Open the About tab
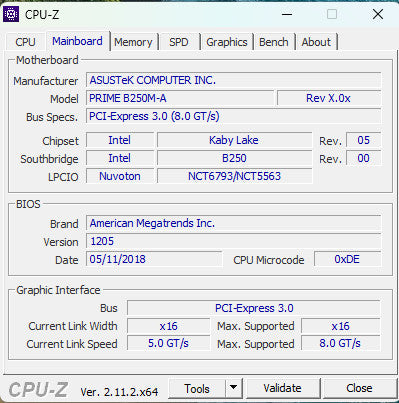This screenshot has width=399, height=403. (x=316, y=42)
